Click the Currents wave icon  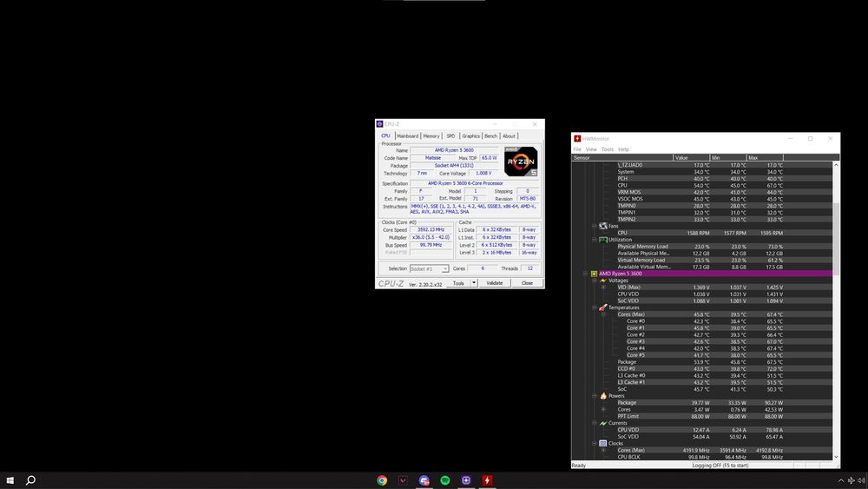click(x=603, y=423)
